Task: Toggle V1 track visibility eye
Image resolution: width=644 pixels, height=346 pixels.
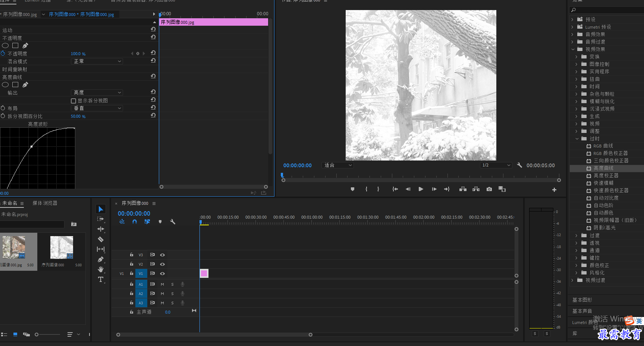Action: pyautogui.click(x=162, y=273)
